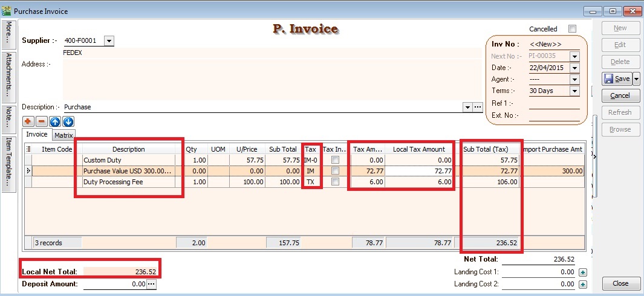
Task: Click the row indicator of Purchase Value row
Action: coord(28,171)
